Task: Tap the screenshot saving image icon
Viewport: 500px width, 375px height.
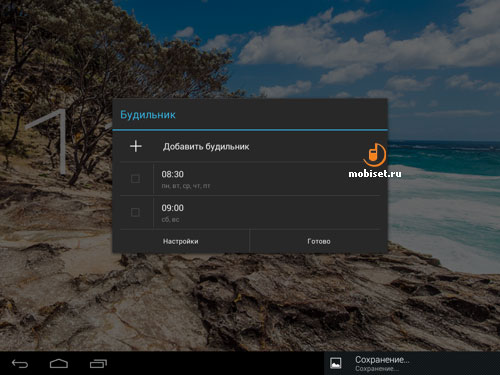Action: point(336,363)
